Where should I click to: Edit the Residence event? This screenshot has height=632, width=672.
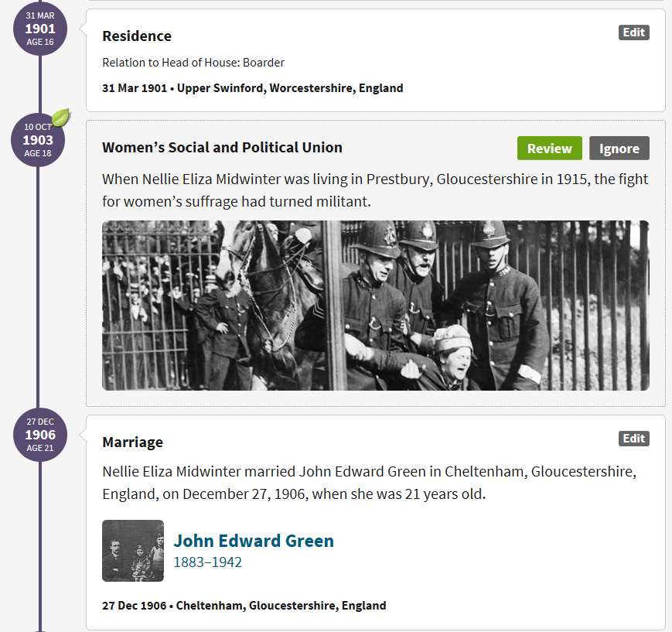tap(633, 32)
